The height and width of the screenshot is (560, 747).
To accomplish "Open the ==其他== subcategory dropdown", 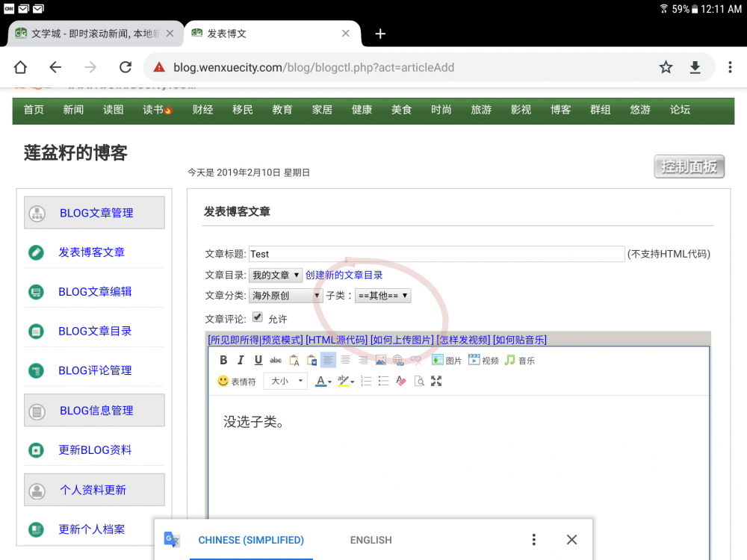I will coord(382,296).
